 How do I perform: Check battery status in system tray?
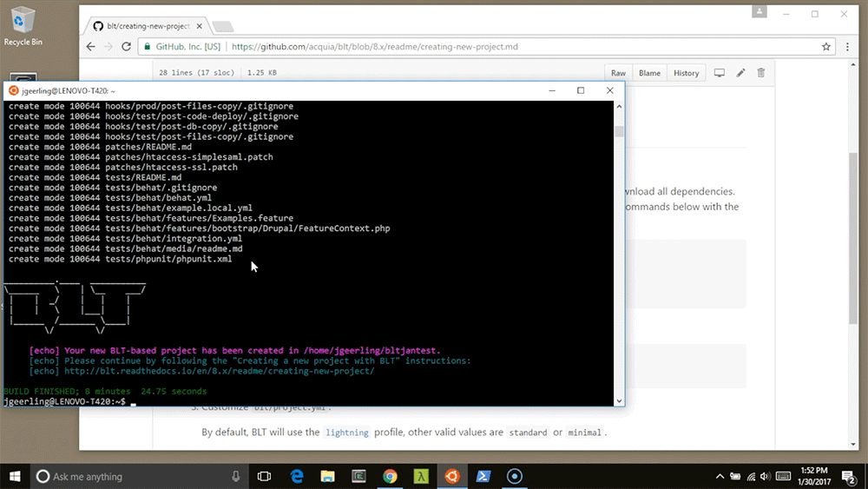[x=735, y=476]
